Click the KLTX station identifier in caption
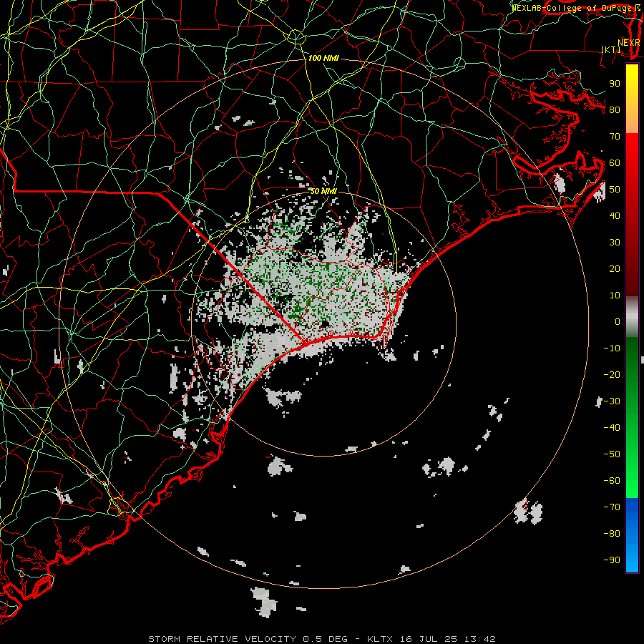Screen dimensions: 644x644 380,639
